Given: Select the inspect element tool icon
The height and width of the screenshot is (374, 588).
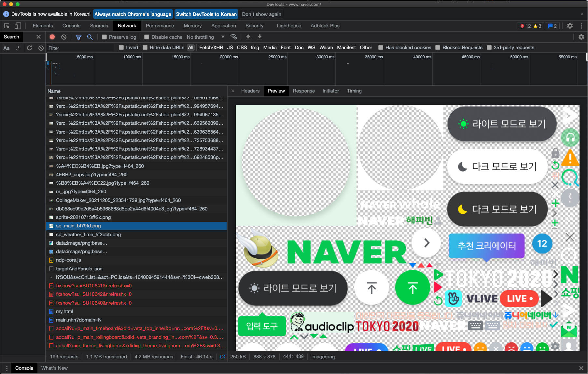Looking at the screenshot, I should tap(7, 26).
